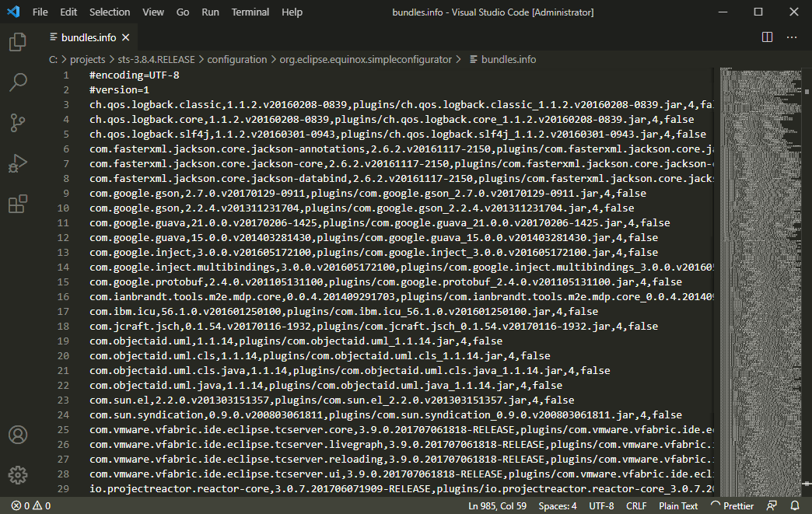Click the sts-3.8.4.RELEASE breadcrumb segment
Screen dimensions: 812x514
pyautogui.click(x=156, y=60)
